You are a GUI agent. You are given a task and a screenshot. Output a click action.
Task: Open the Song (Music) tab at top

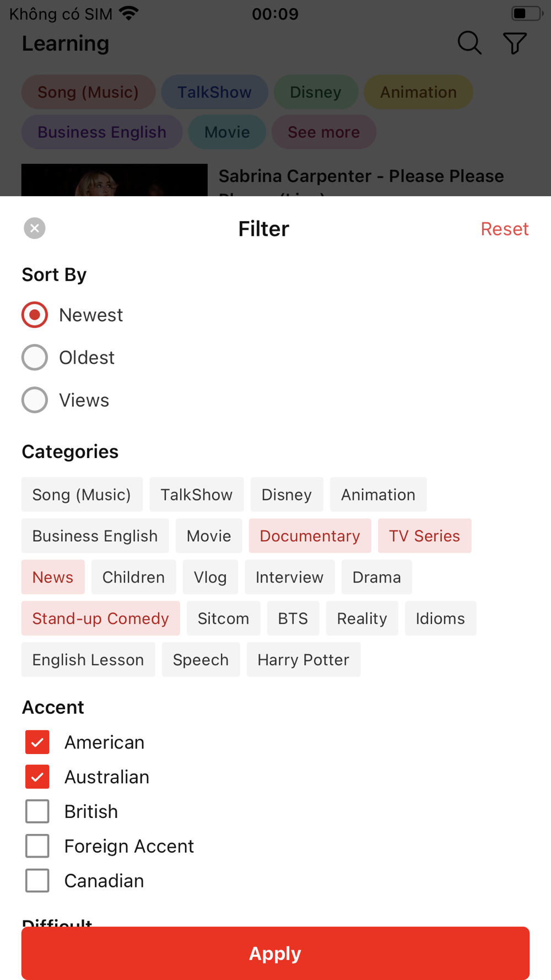pyautogui.click(x=88, y=92)
